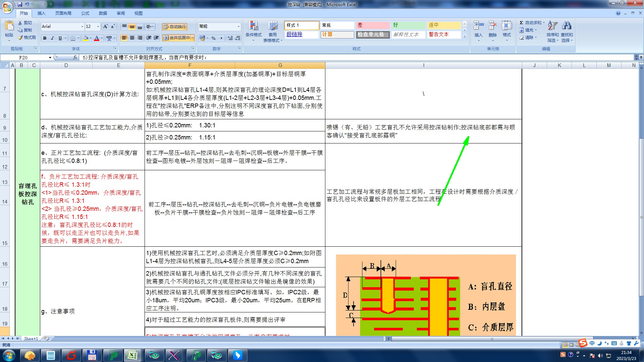Click the Format Painter (格式刷) icon
Screen dimensions: 644x362
(20, 38)
